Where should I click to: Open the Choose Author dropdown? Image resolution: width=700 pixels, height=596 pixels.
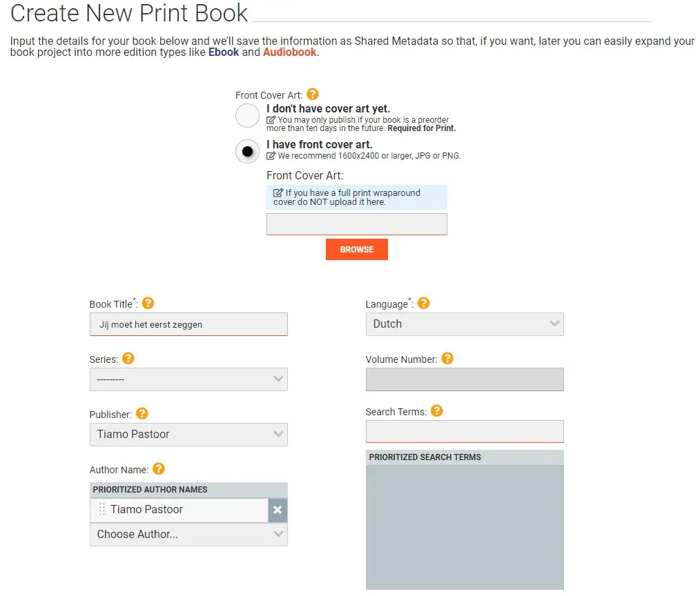188,534
